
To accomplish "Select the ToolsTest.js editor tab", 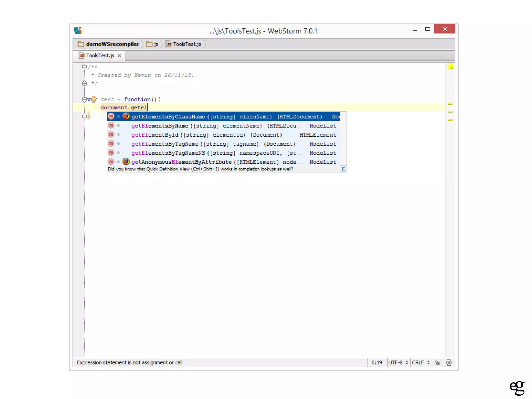I will 100,56.
